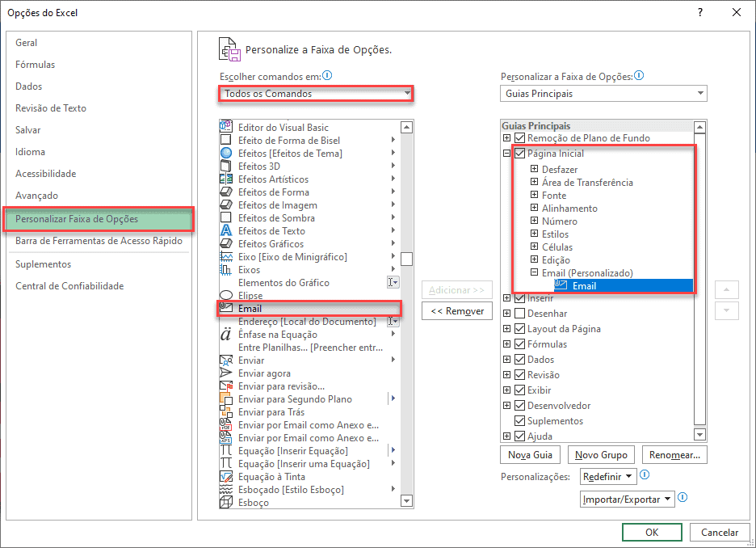Switch to Barra de Ferramentas de Acesso Rápido

pyautogui.click(x=99, y=241)
